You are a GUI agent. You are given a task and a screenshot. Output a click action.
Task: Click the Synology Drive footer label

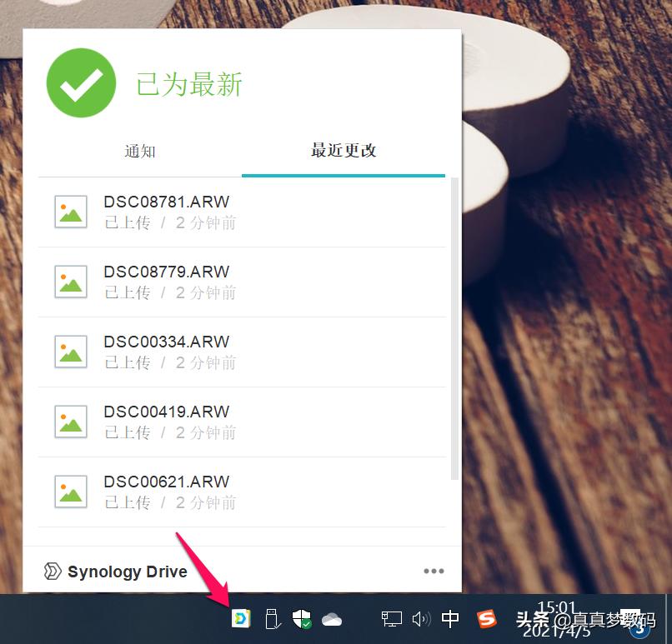127,572
